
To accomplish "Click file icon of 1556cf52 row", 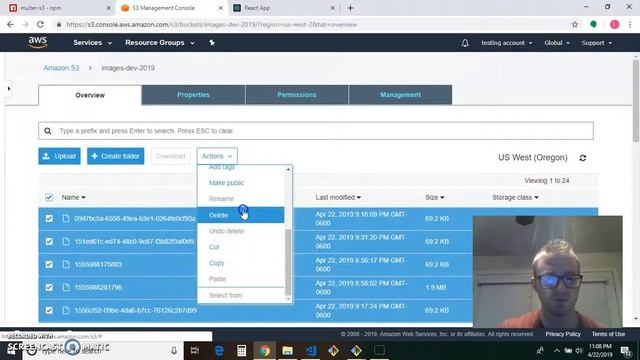I will [66, 310].
